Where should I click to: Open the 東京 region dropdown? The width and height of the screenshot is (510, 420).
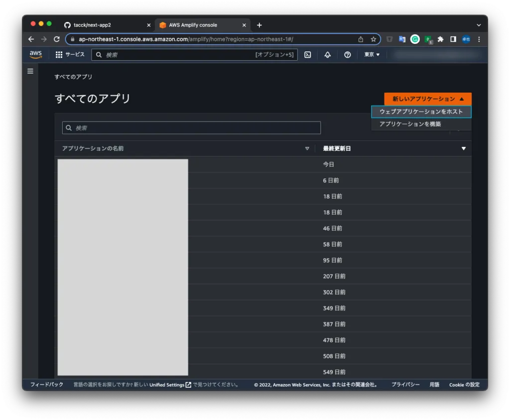click(x=372, y=55)
